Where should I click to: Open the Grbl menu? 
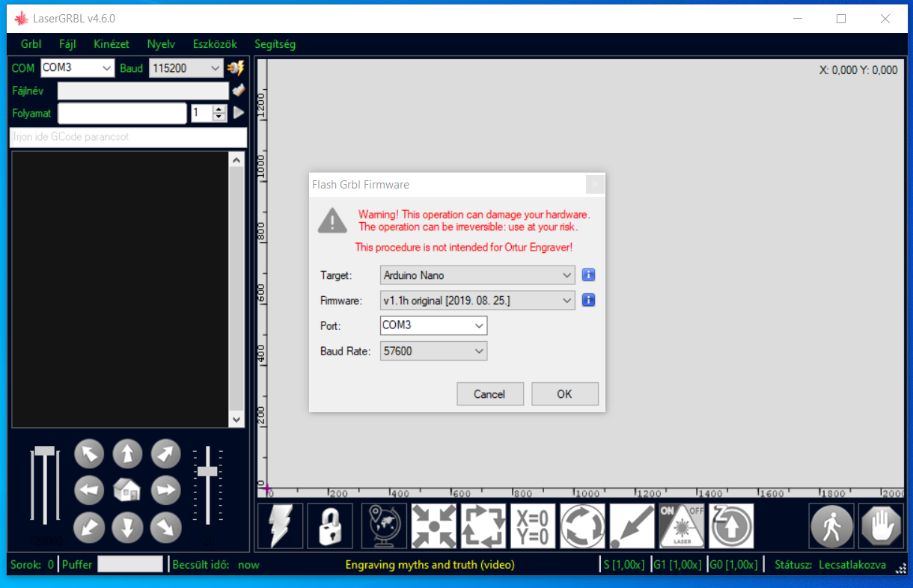pyautogui.click(x=31, y=44)
